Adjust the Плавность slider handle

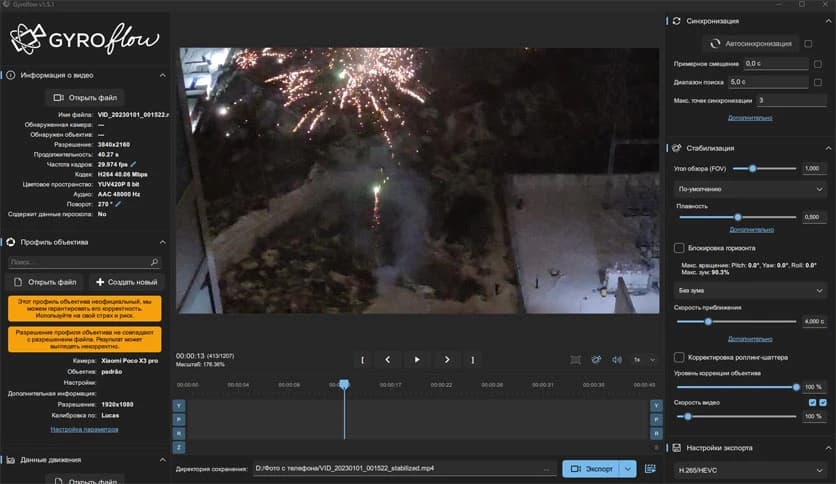click(x=738, y=217)
